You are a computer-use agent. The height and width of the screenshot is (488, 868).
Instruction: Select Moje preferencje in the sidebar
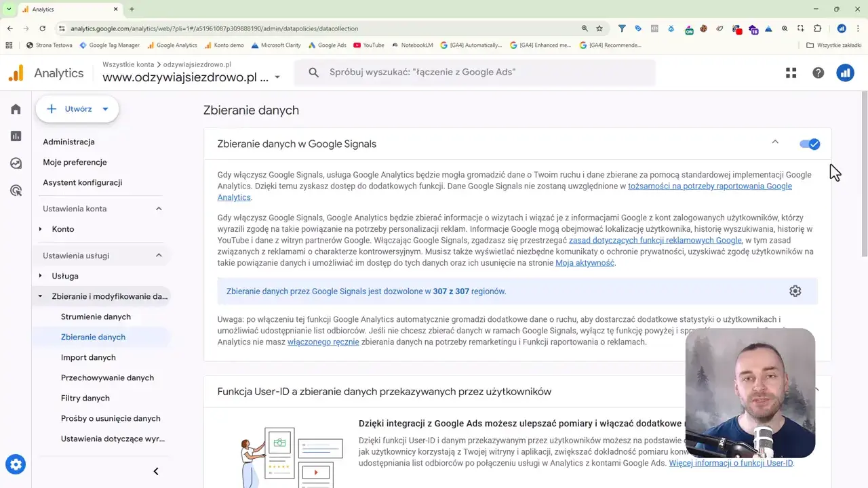(x=75, y=162)
